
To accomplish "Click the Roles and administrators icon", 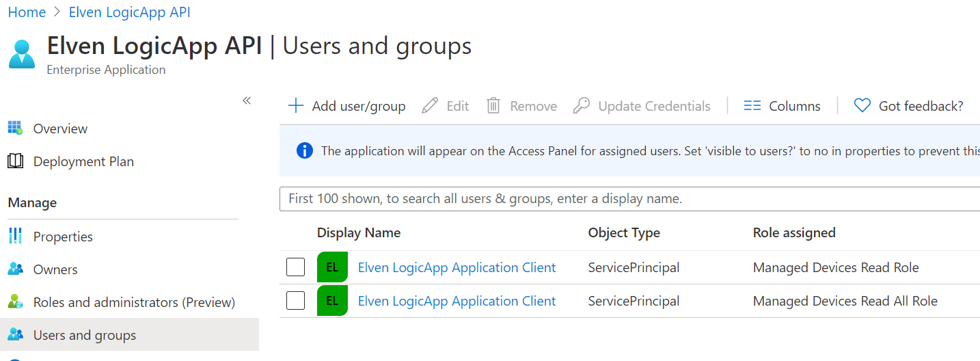I will (x=15, y=302).
